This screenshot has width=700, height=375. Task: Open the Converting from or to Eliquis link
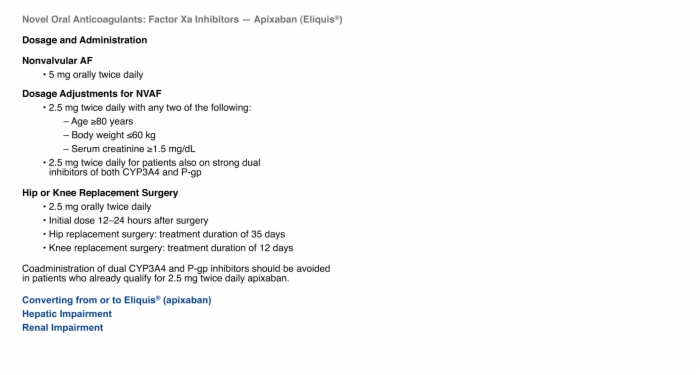[117, 300]
